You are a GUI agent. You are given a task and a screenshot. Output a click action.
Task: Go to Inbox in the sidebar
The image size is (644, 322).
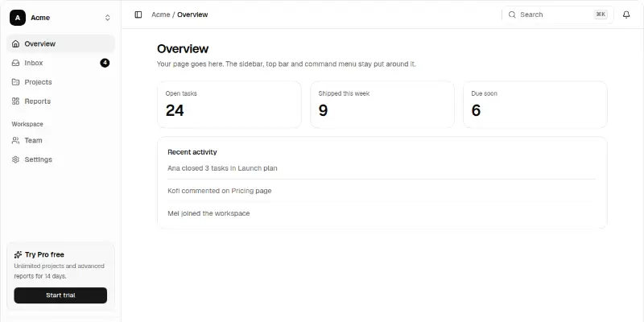pos(61,63)
